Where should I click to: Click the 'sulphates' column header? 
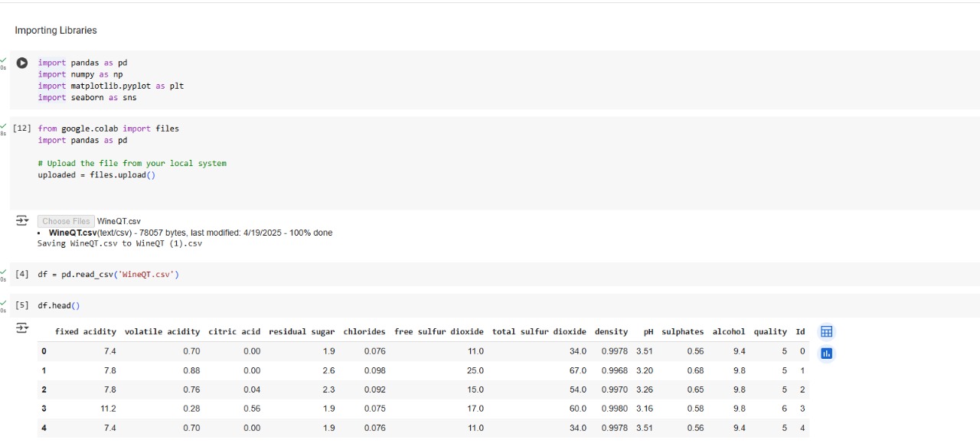[x=683, y=332]
